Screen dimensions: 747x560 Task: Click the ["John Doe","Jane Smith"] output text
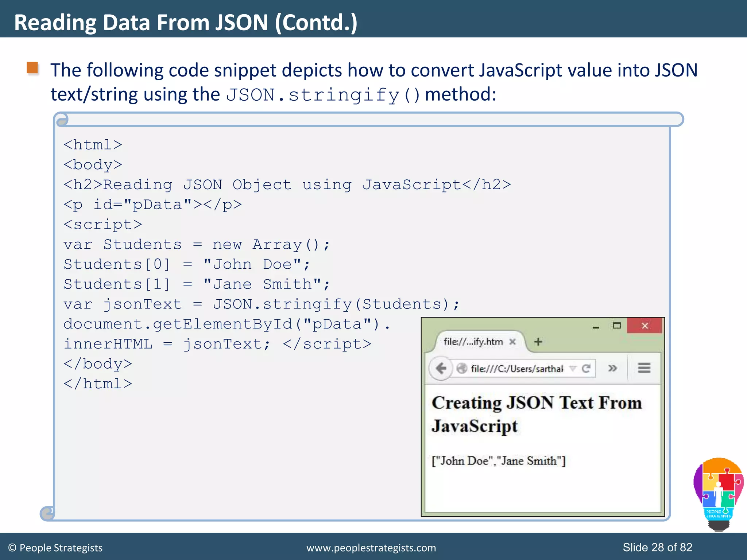498,461
